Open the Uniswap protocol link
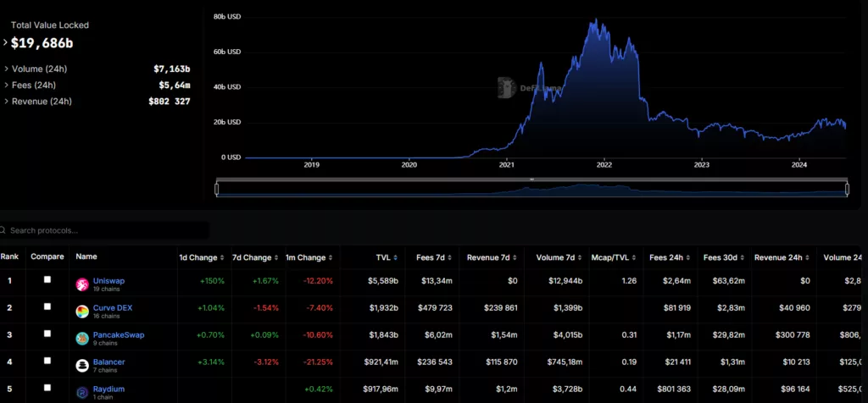The image size is (868, 403). (109, 281)
